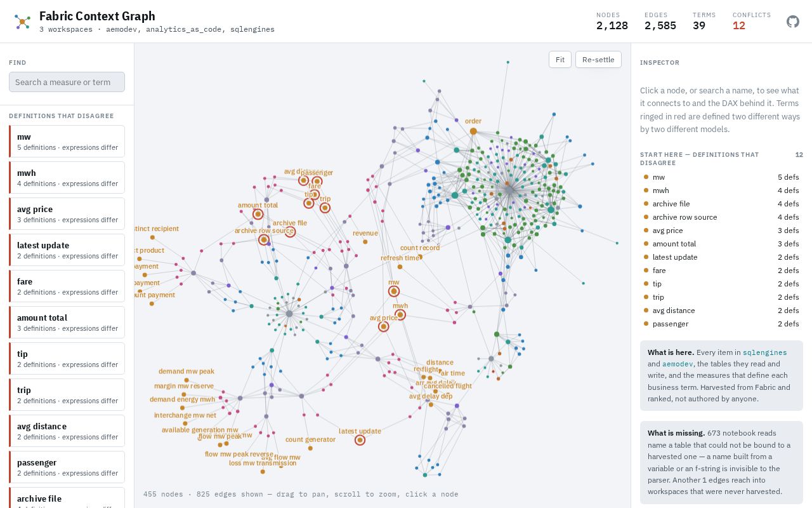Select 'amount total' in the inspector list
The height and width of the screenshot is (508, 812).
[x=721, y=244]
